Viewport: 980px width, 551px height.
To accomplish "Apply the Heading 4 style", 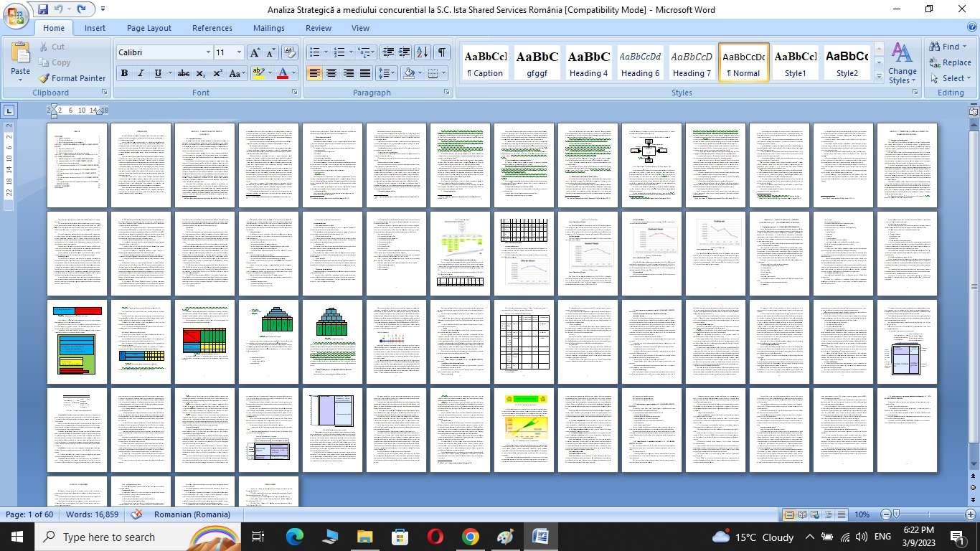I will [x=588, y=63].
